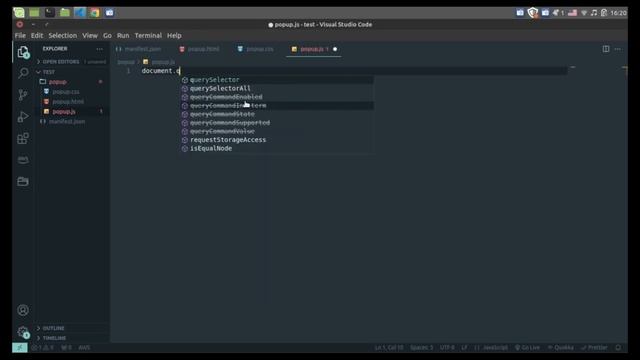640x360 pixels.
Task: Choose queryCommandEnabled suggestion
Action: pos(277,97)
